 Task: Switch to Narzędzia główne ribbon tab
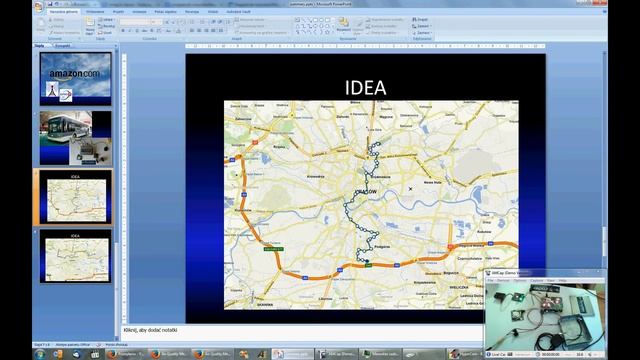coord(64,12)
